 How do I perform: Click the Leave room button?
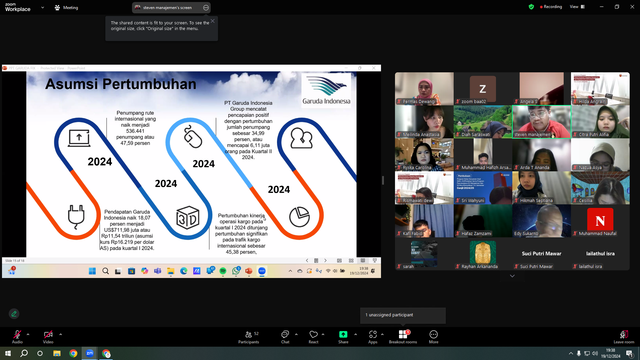point(624,337)
